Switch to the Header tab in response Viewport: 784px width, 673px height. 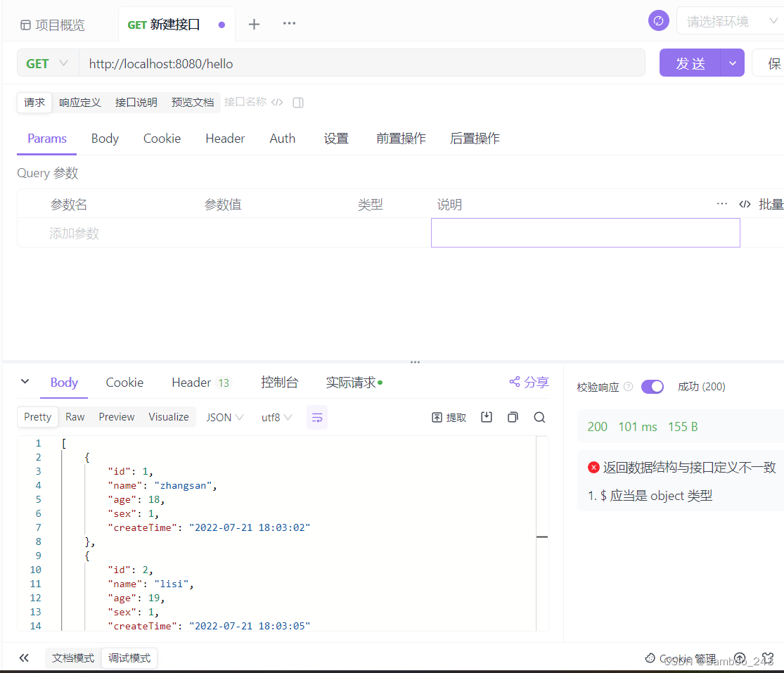(x=191, y=382)
